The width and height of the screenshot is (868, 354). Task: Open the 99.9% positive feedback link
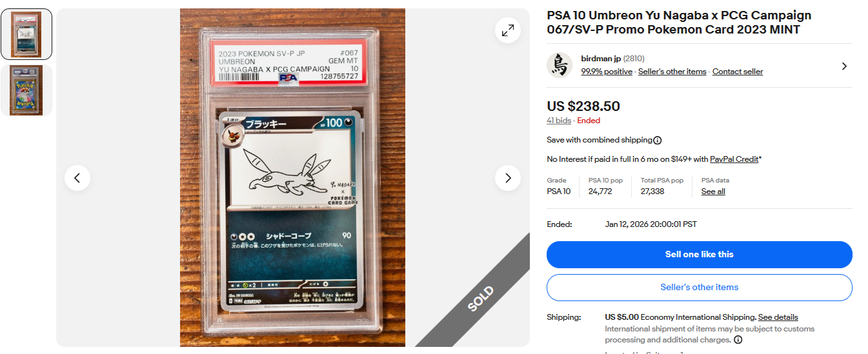(607, 72)
